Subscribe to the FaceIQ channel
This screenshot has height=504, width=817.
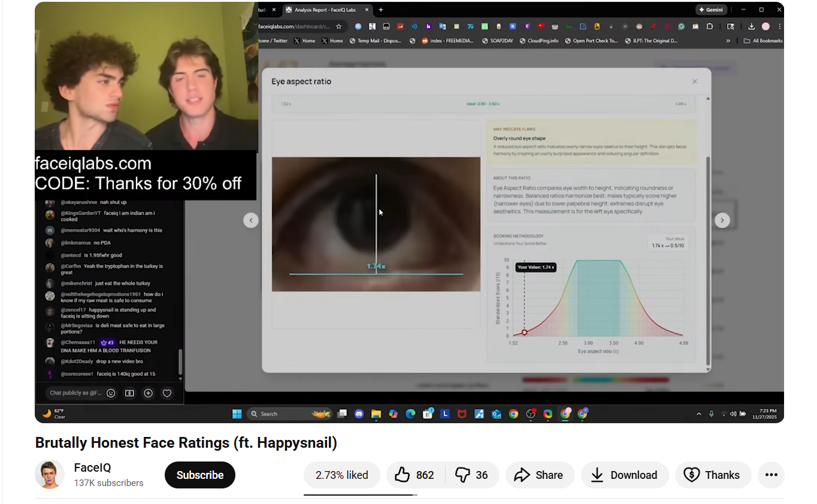click(199, 475)
